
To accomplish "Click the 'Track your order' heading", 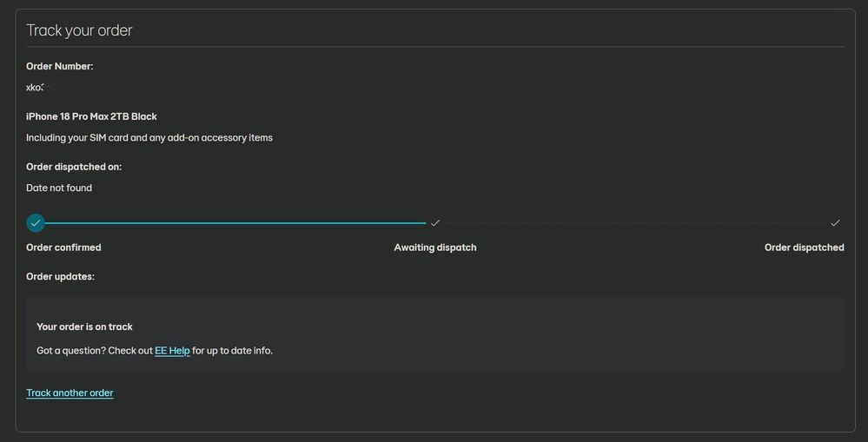I will [79, 30].
